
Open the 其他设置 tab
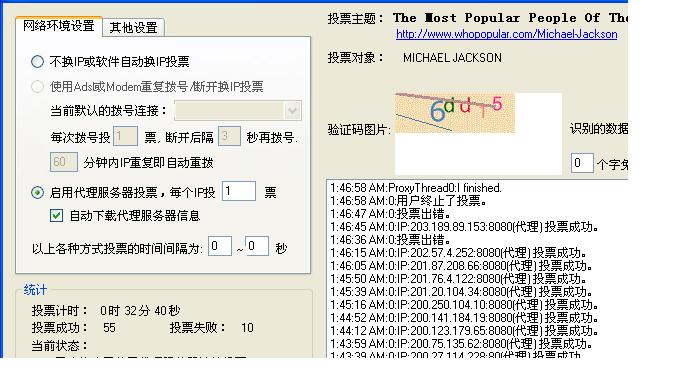133,28
